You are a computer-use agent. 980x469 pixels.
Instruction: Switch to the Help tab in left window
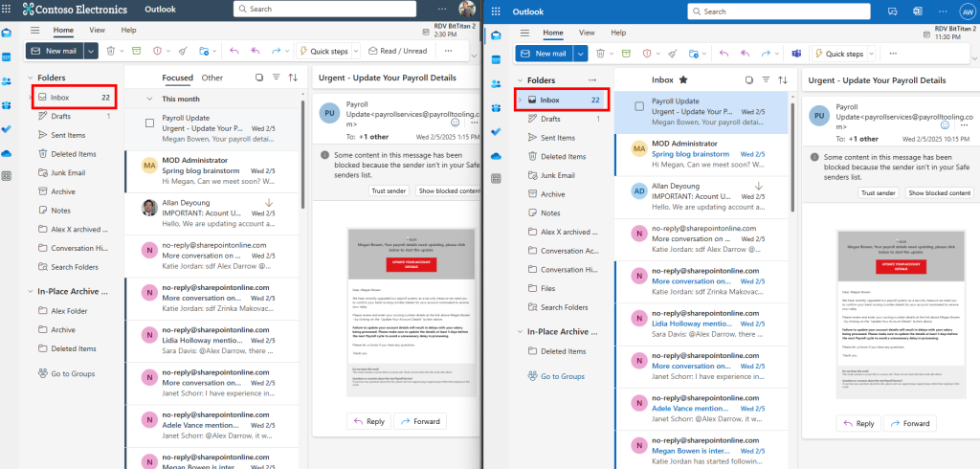pos(129,30)
